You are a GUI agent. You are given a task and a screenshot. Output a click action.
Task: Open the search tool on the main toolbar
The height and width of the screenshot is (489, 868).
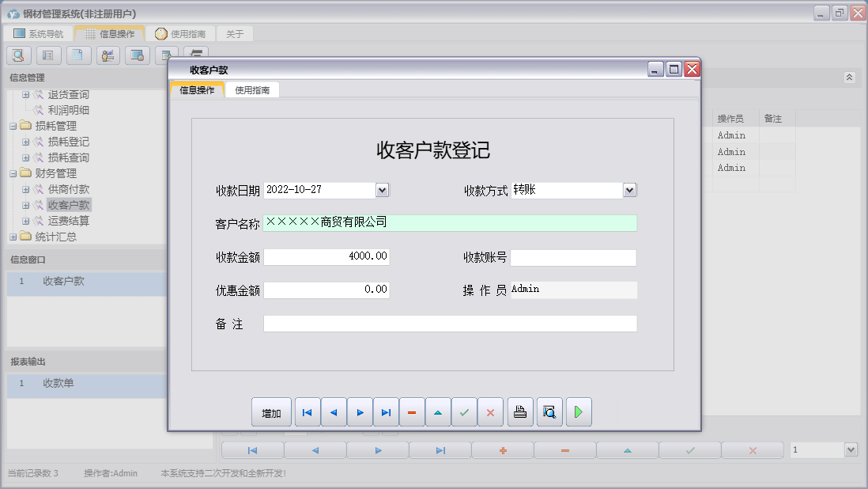pos(17,55)
